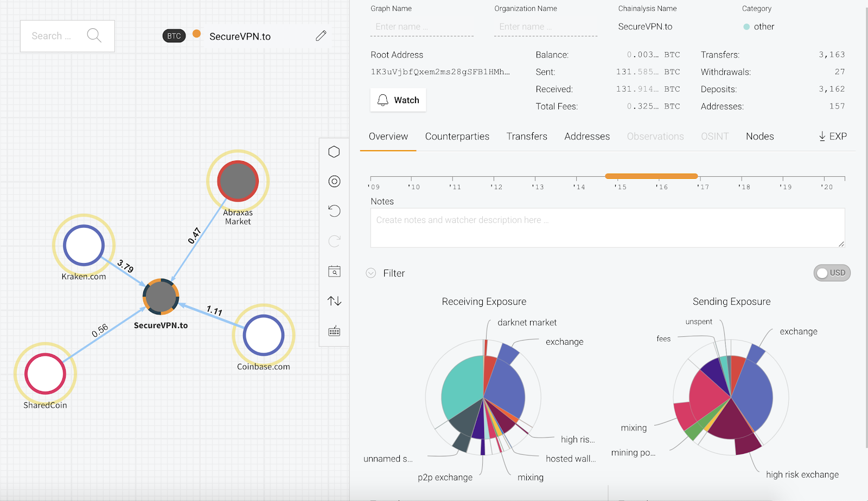Click the pencil icon to edit graph title
The width and height of the screenshot is (868, 501).
(321, 36)
